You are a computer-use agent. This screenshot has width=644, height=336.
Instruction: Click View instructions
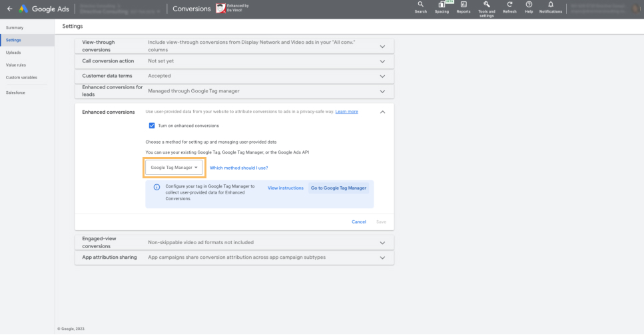(286, 188)
